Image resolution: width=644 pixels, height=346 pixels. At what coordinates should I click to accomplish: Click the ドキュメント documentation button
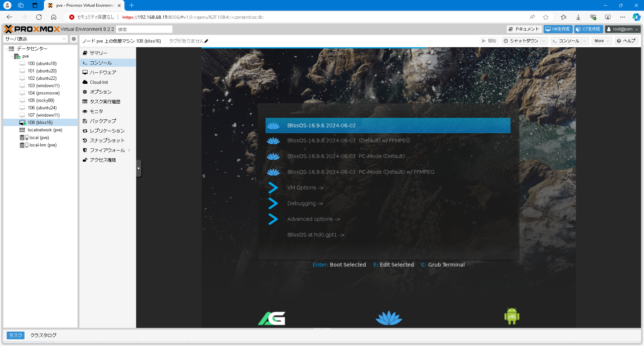524,29
